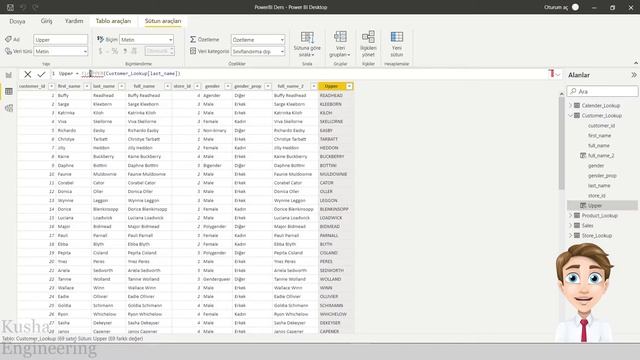Image resolution: width=640 pixels, height=360 pixels.
Task: Click the full_name column header
Action: (x=144, y=86)
